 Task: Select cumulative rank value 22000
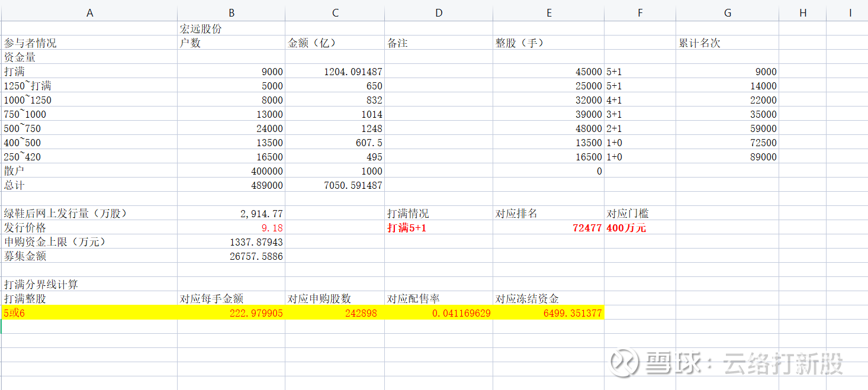pyautogui.click(x=728, y=99)
